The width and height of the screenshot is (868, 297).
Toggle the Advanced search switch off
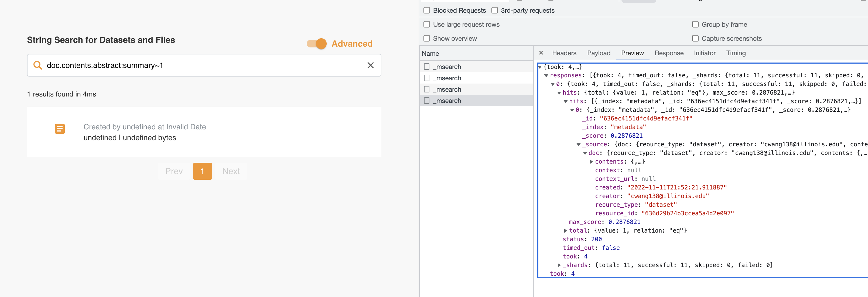pyautogui.click(x=317, y=44)
